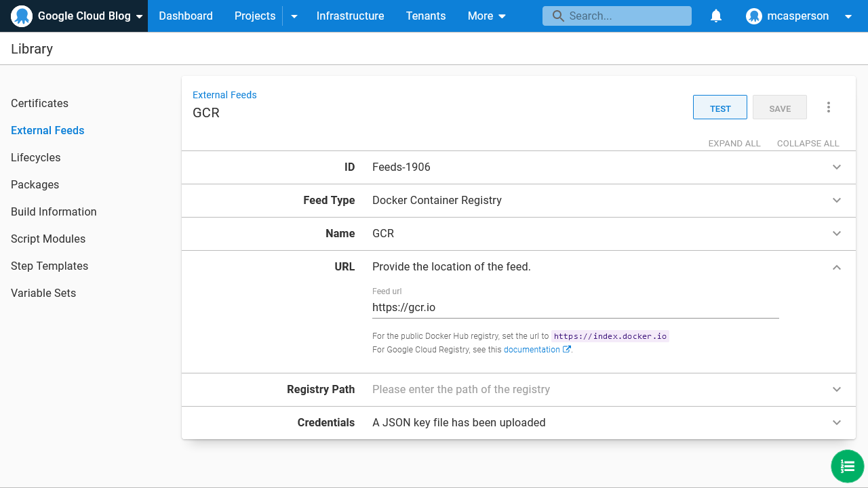The height and width of the screenshot is (488, 868).
Task: Open the More navigation dropdown
Action: pyautogui.click(x=486, y=16)
